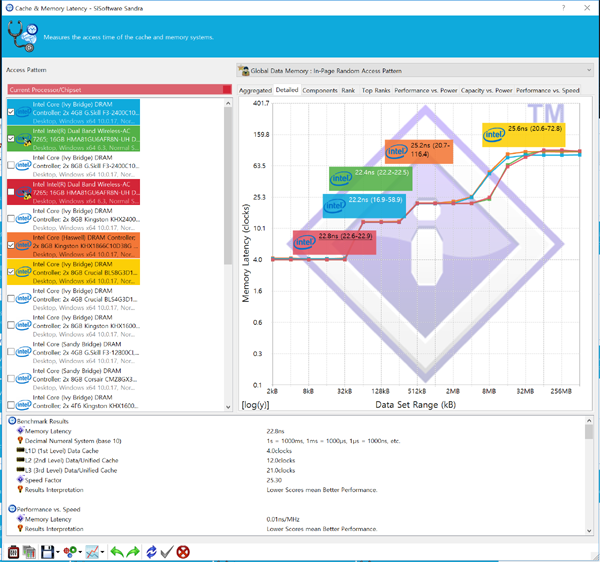Select the Sandy Bridge 2x 8GB Corsair CMZ8GX3 entry
Image resolution: width=600 pixels, height=562 pixels.
73,379
